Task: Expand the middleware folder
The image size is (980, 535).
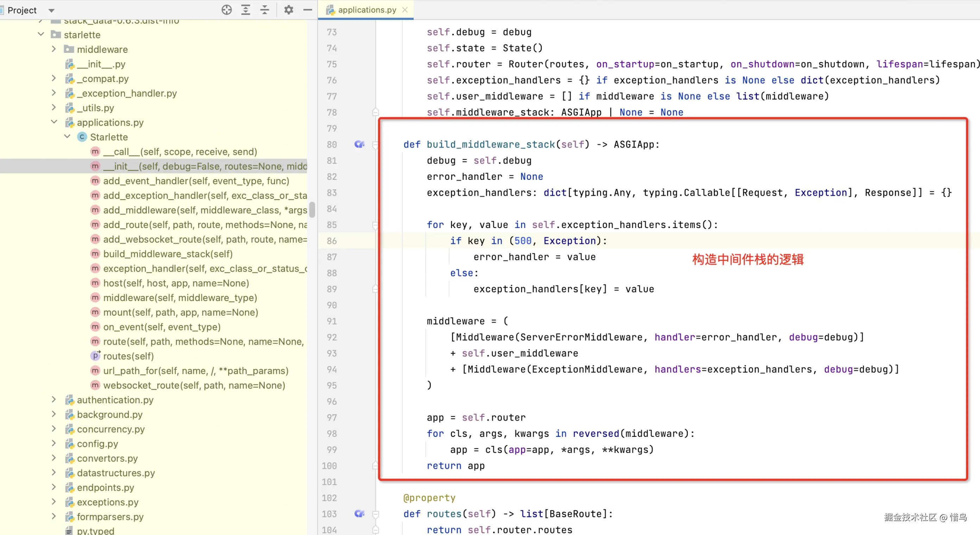Action: (x=54, y=49)
